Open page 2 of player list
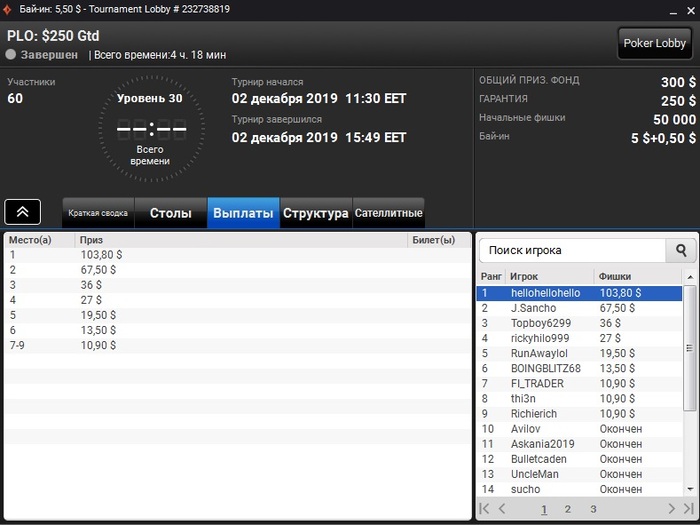Screen dimensions: 700x525 coord(567,509)
